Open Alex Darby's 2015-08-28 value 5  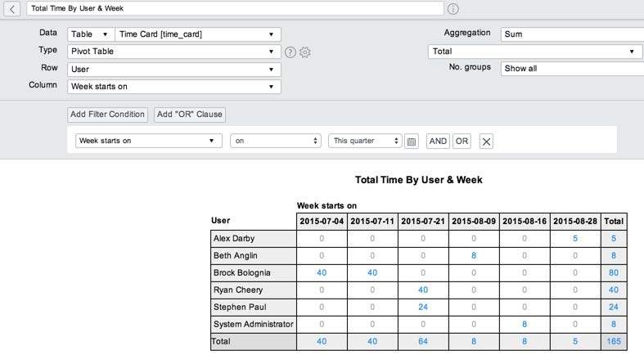(575, 239)
